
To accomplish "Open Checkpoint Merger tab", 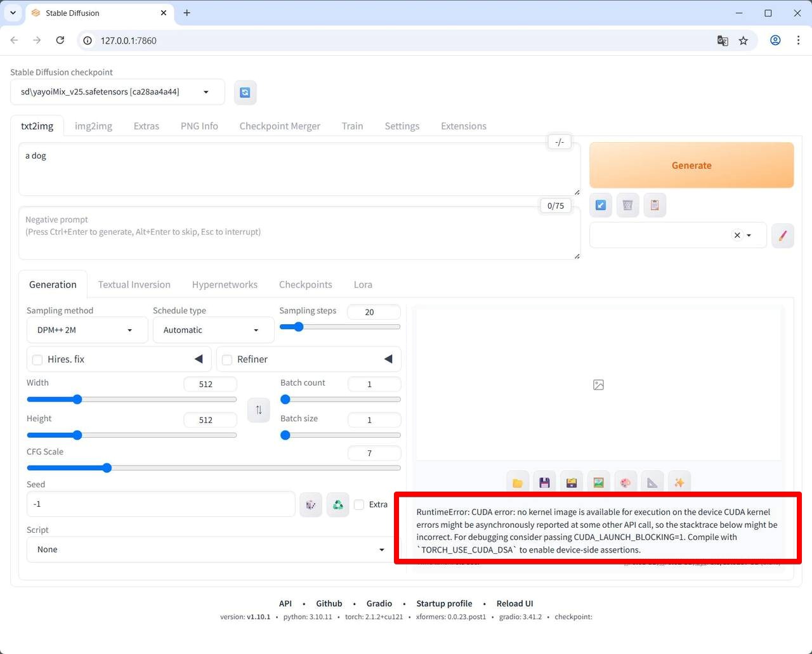I will [x=280, y=126].
